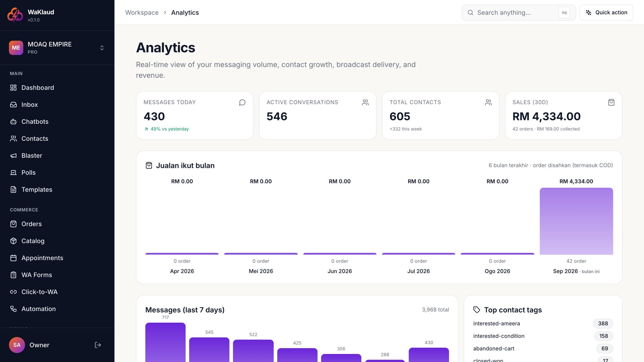Click the interested-condition tag row
This screenshot has height=362, width=644.
[x=543, y=336]
